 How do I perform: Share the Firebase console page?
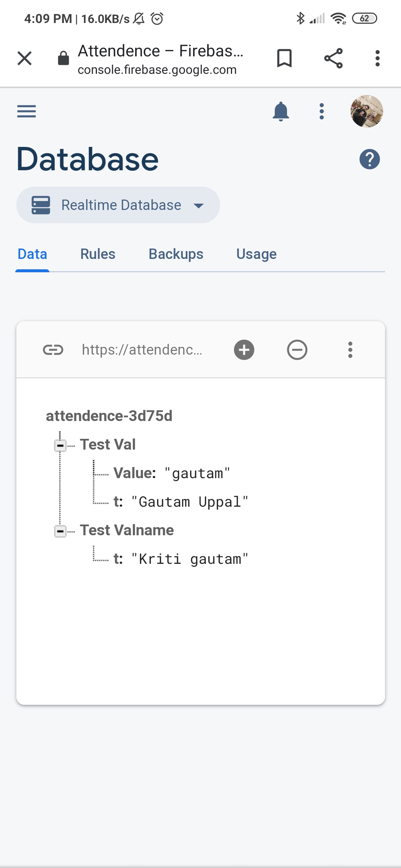click(x=333, y=58)
